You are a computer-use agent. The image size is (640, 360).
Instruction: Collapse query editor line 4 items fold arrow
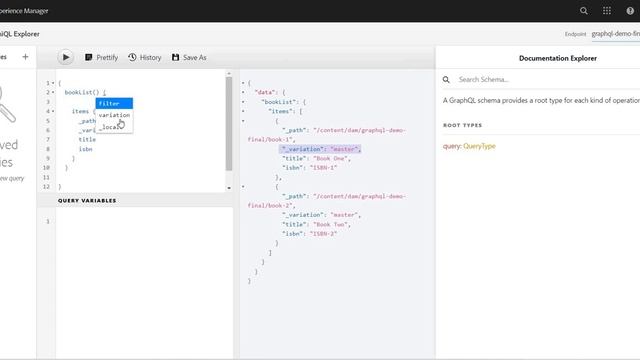[53, 111]
